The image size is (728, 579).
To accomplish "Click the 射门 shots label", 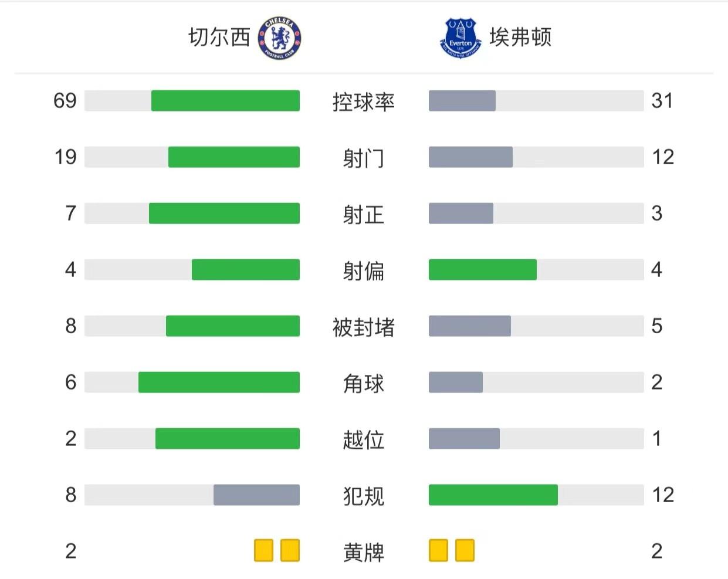I will click(x=364, y=158).
